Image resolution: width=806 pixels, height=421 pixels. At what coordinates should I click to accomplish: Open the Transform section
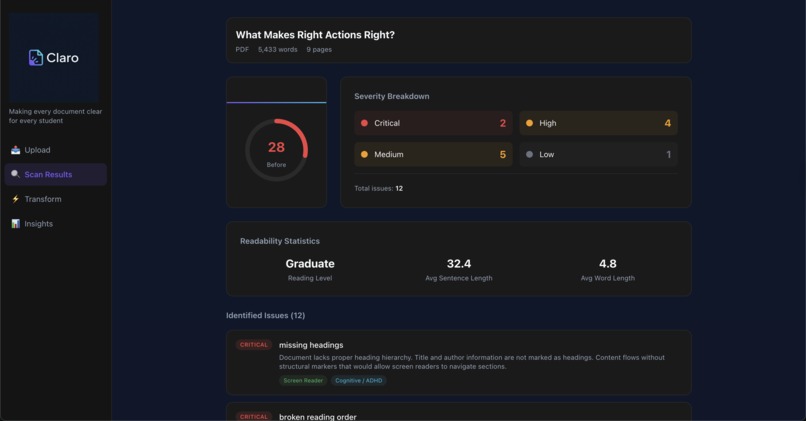coord(56,199)
